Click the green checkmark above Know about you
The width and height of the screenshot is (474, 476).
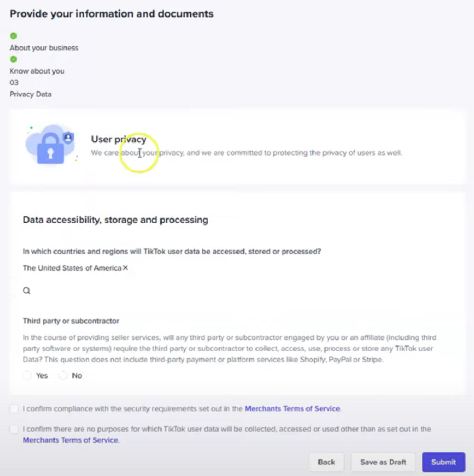point(14,59)
